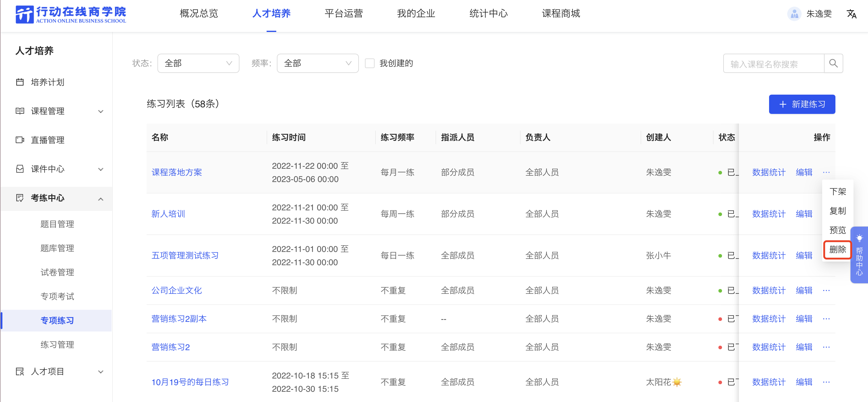Click the 培养计划 calendar icon

coord(20,82)
